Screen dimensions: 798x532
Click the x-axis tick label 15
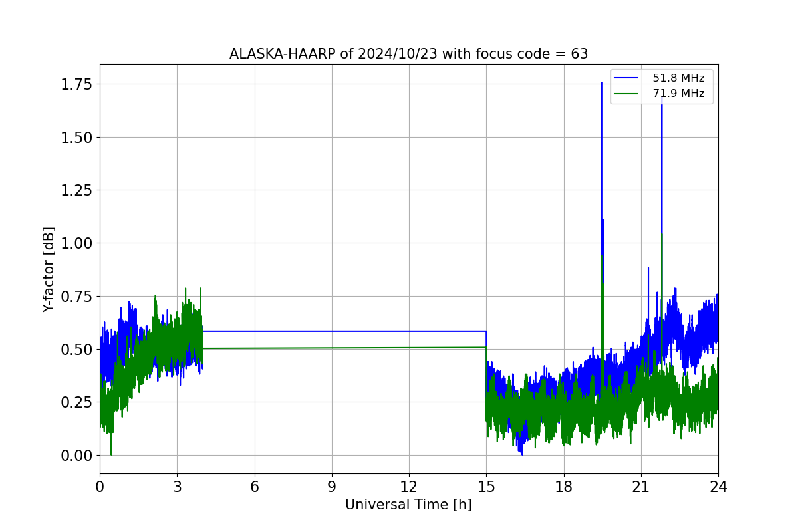[486, 487]
